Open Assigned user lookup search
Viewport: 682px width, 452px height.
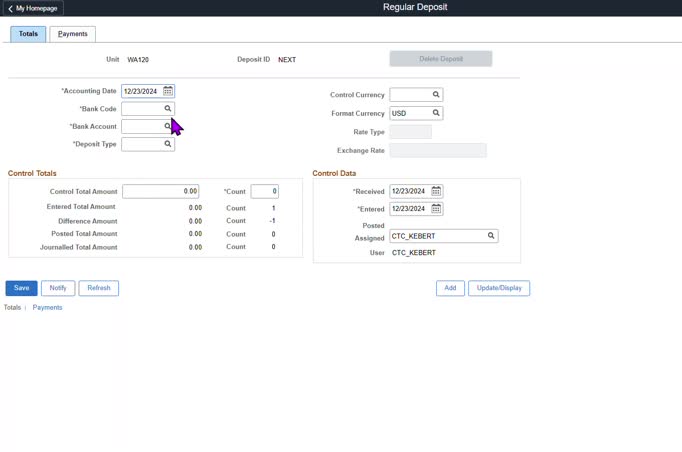point(491,236)
